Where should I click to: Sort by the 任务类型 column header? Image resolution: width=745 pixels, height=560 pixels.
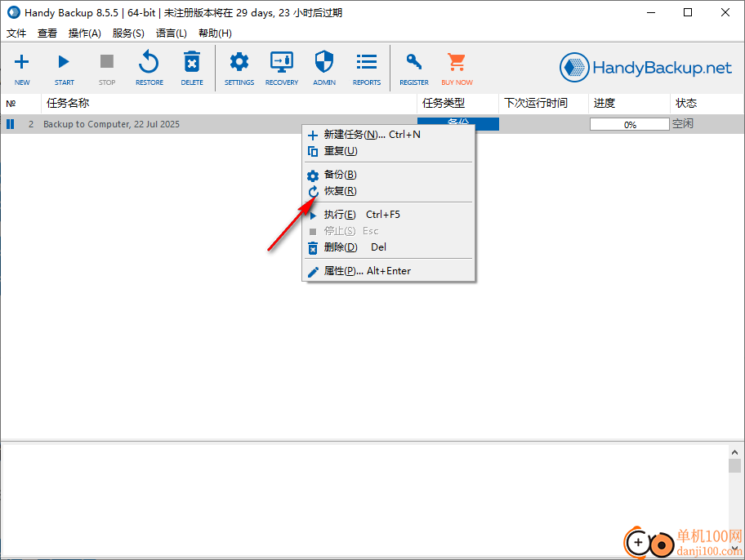coord(458,104)
